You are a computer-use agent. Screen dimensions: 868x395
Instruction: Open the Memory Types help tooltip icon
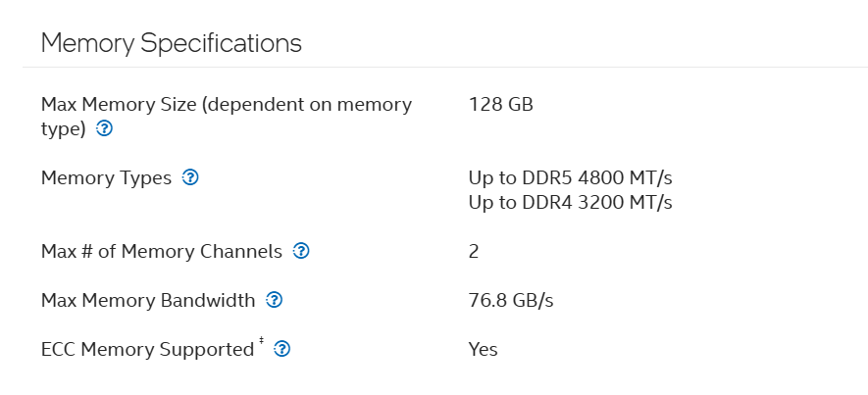click(x=191, y=177)
